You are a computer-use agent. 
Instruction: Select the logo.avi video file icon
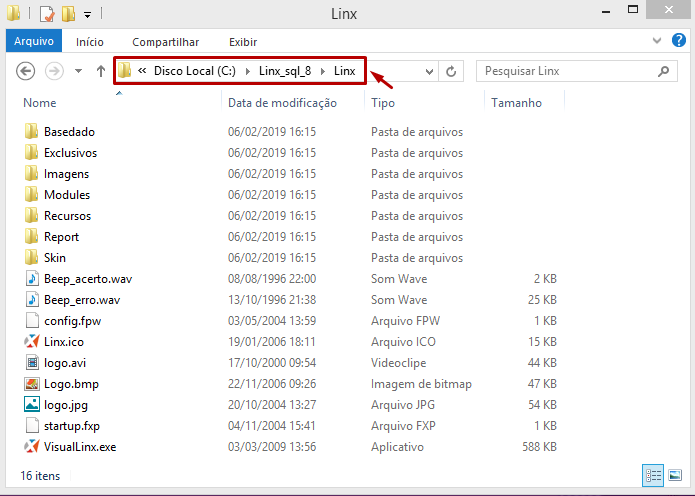pos(31,363)
